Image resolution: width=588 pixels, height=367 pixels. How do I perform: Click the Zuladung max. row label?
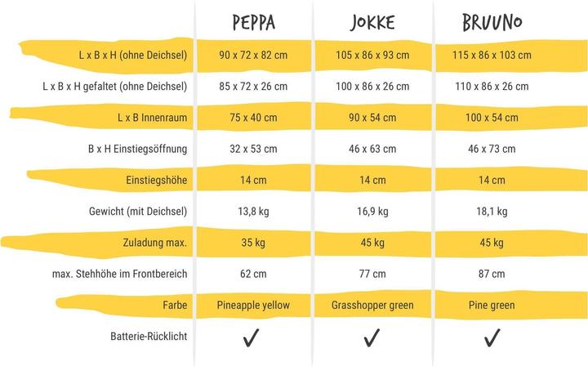coord(154,243)
